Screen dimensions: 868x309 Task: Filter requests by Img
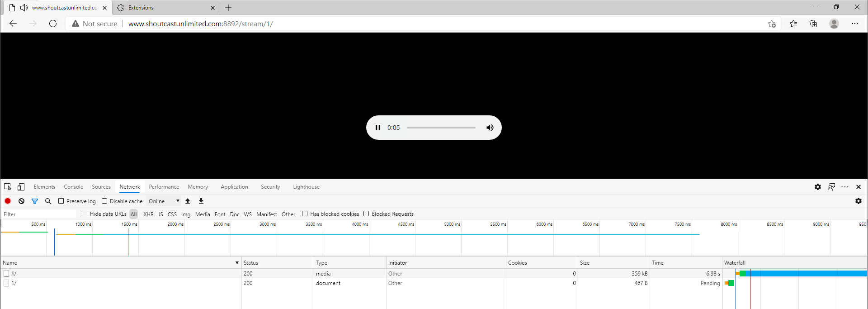(x=186, y=214)
